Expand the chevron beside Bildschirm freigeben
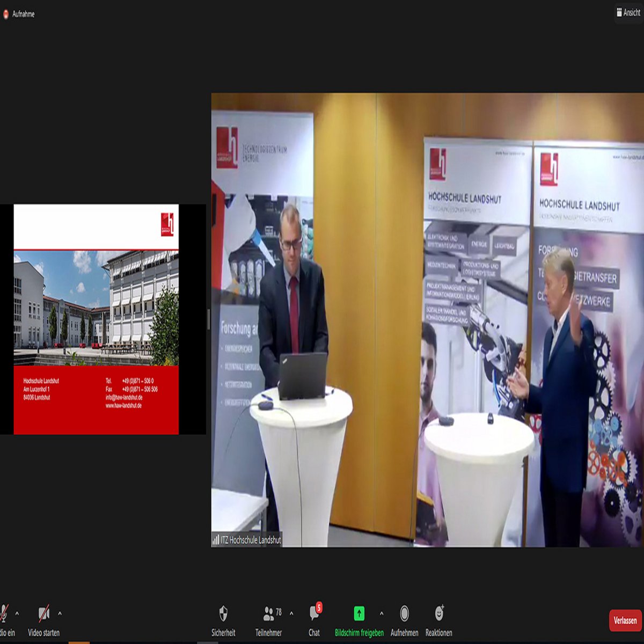Screen dimensions: 644x644 [382, 613]
